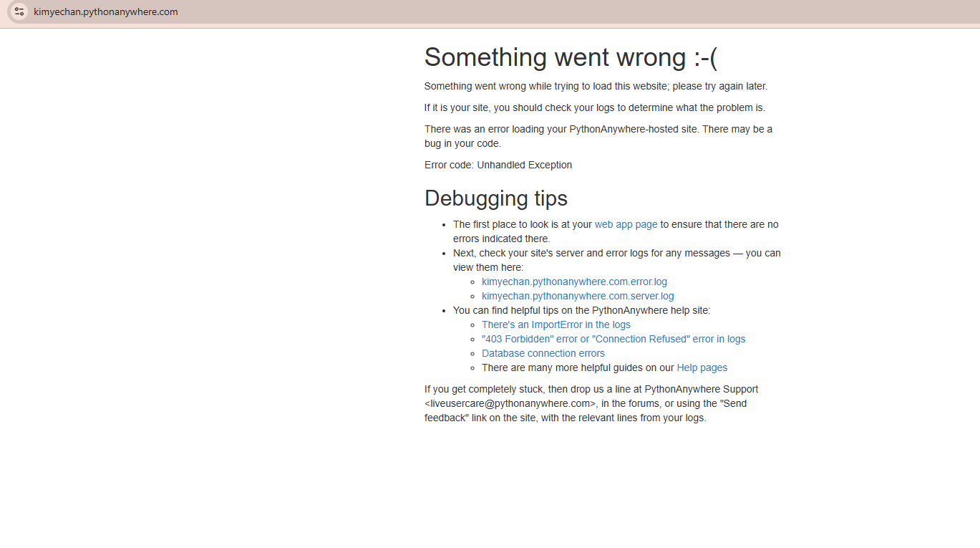
Task: Open the Database connection errors link
Action: point(543,353)
